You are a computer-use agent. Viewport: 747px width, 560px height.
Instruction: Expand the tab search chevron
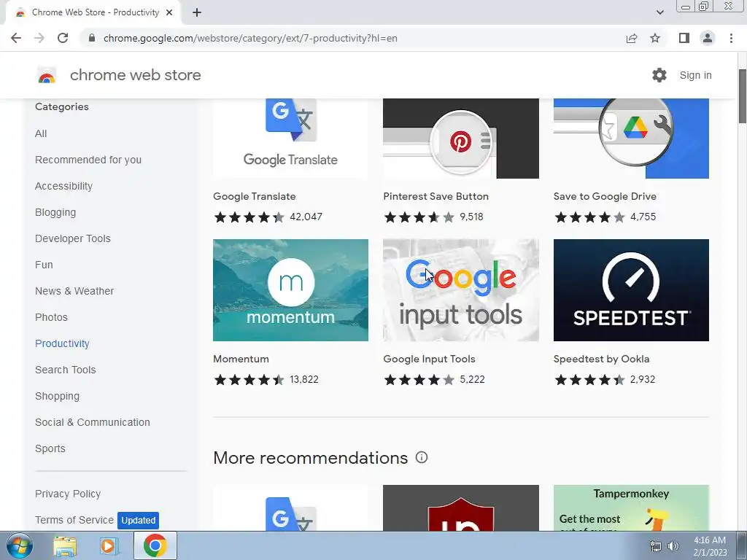[x=659, y=12]
